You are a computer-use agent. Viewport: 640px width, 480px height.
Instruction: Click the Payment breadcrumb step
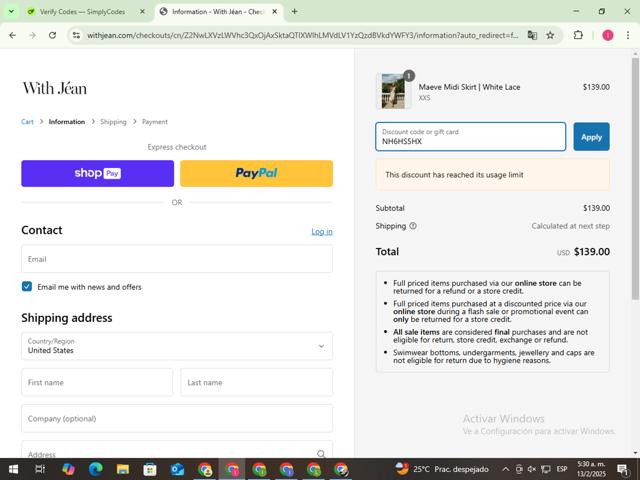pos(155,122)
